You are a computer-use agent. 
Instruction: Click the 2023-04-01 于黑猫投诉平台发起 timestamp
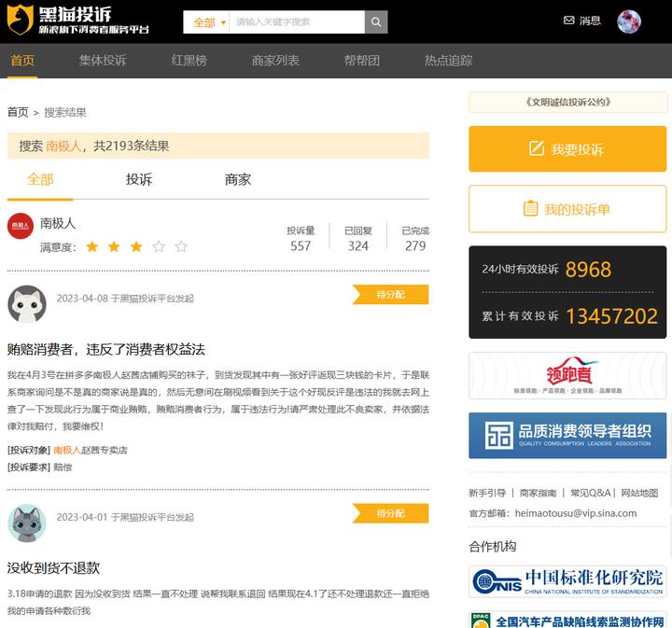tap(125, 518)
